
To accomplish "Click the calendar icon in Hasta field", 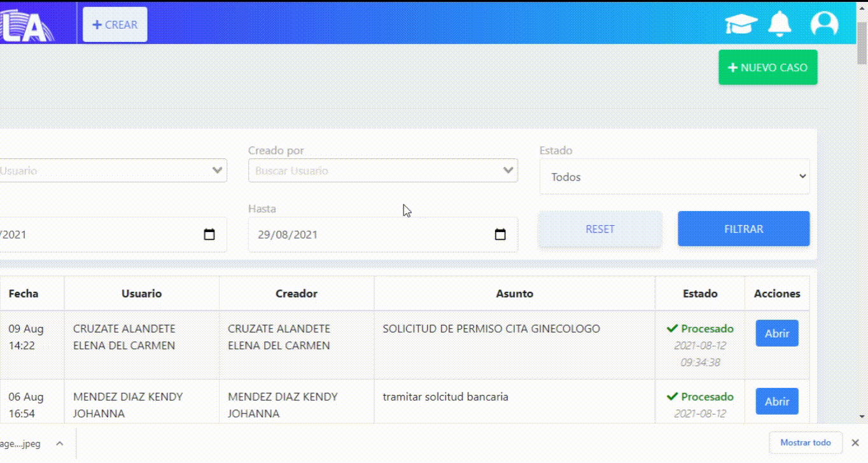I will click(500, 235).
